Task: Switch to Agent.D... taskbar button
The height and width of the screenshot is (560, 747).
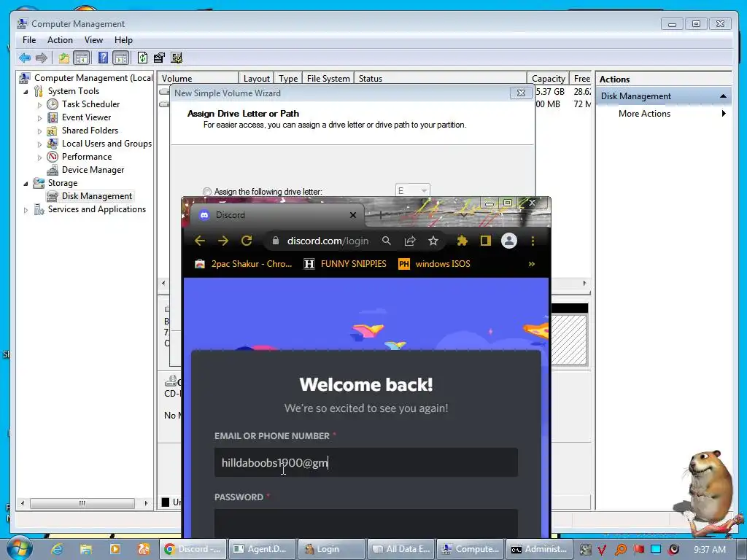Action: [x=263, y=549]
